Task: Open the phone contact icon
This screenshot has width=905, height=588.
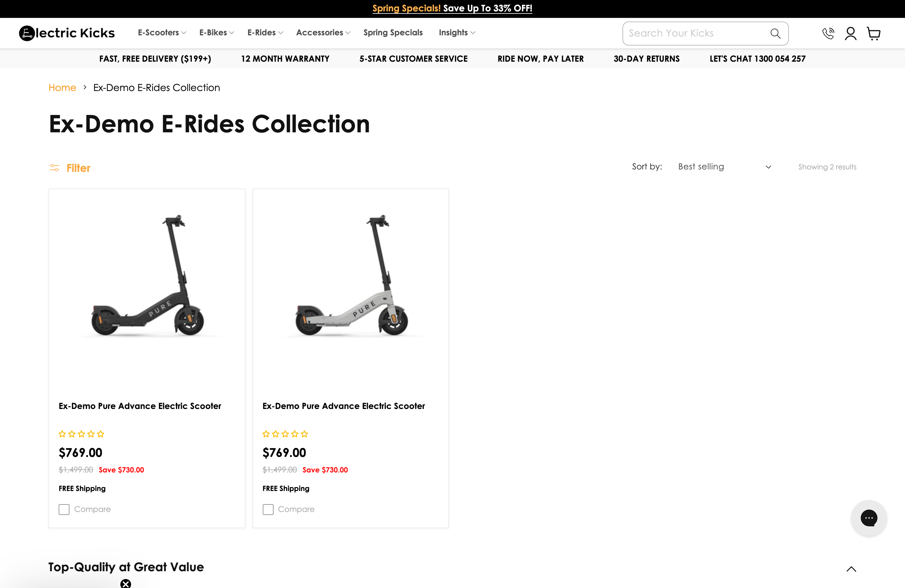Action: click(x=828, y=34)
